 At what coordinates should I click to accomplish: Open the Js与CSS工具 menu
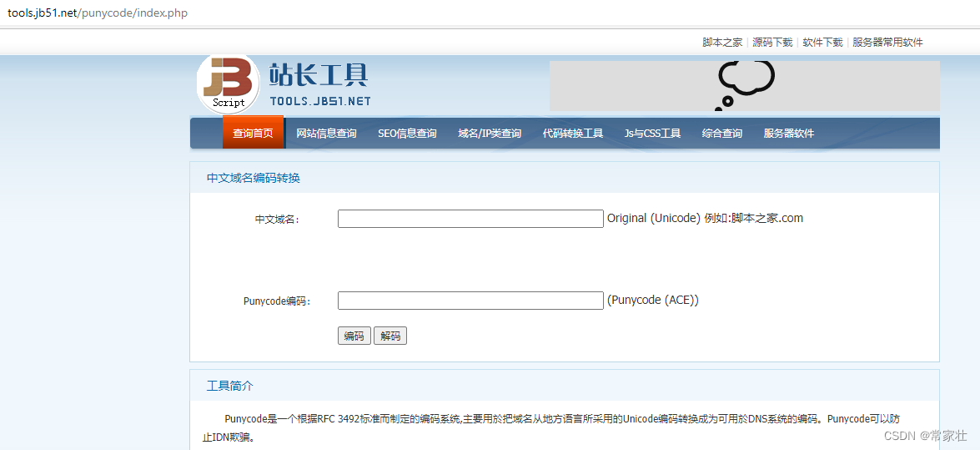652,134
